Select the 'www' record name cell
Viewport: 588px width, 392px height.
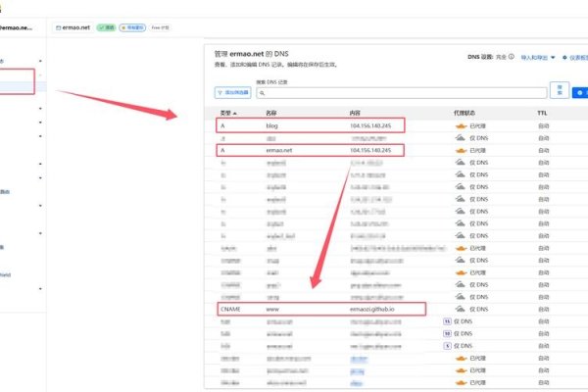[x=272, y=309]
